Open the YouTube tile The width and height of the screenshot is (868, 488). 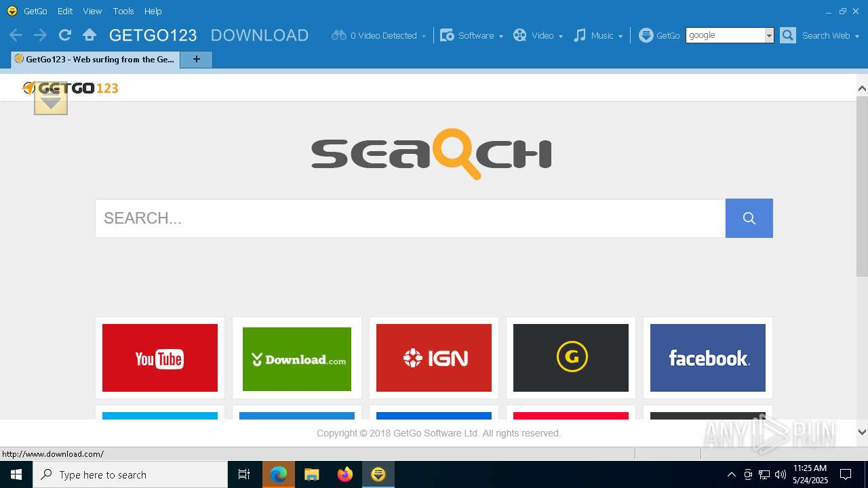(160, 358)
